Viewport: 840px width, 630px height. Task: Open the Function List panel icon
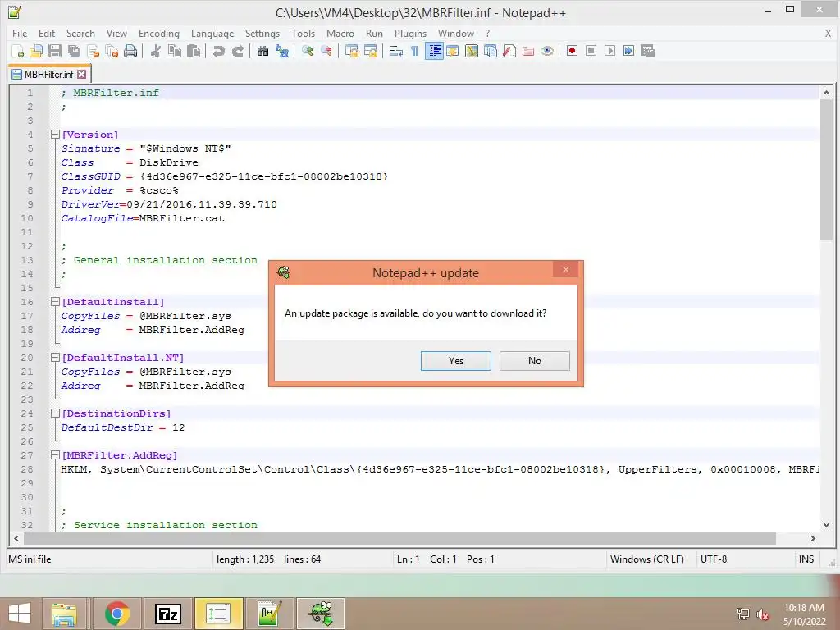pyautogui.click(x=509, y=51)
